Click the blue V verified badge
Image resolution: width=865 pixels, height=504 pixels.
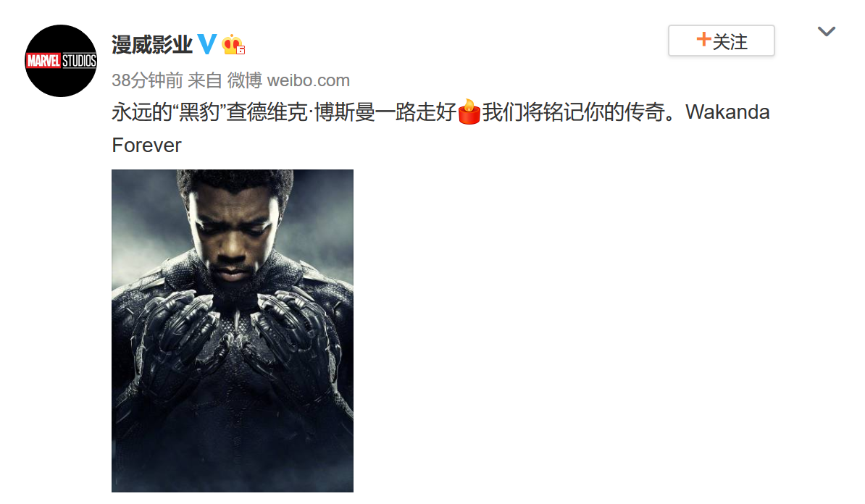(x=207, y=43)
